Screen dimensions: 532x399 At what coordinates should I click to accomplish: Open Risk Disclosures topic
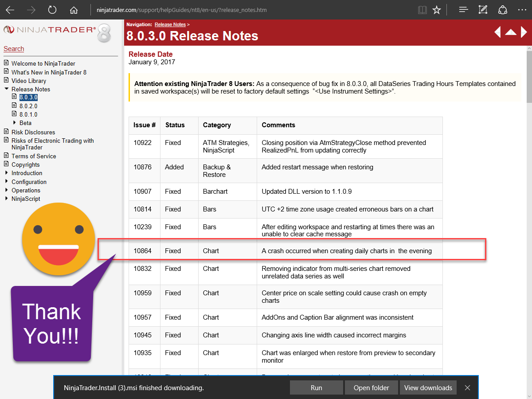(x=33, y=132)
